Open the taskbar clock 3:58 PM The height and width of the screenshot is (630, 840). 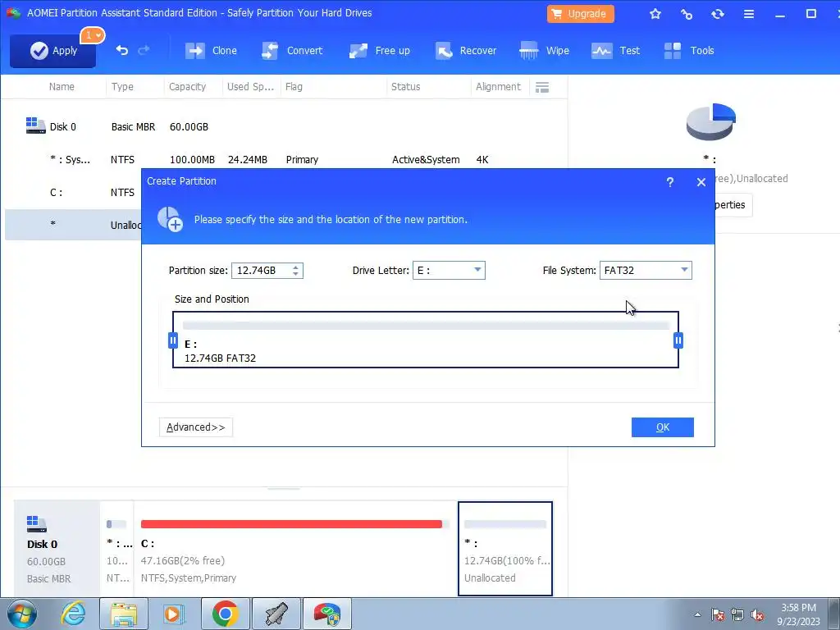click(x=798, y=614)
